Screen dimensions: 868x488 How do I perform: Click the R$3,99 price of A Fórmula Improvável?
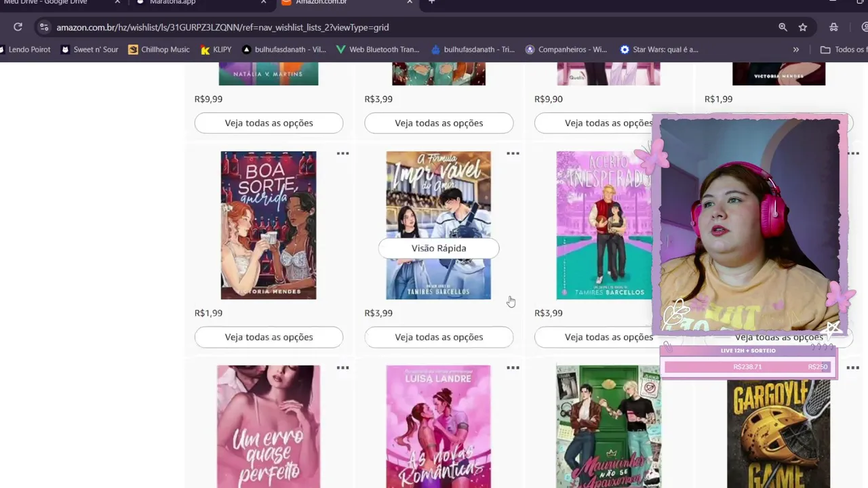coord(378,313)
